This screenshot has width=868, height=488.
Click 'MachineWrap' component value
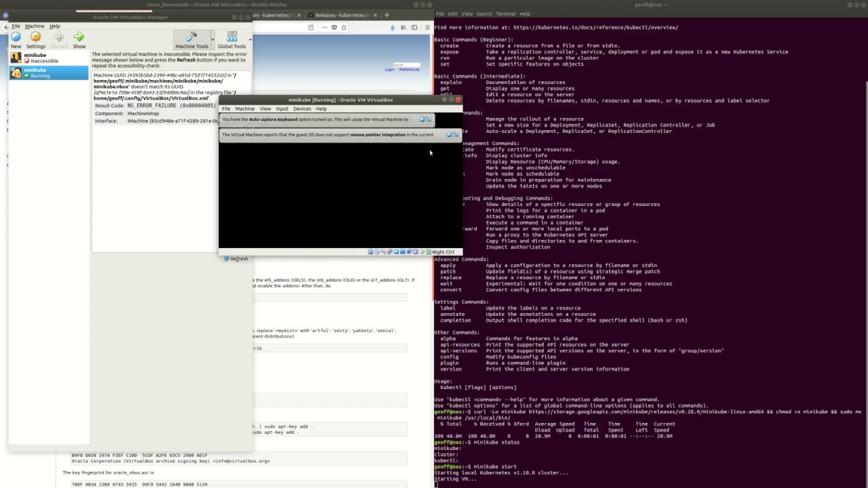(x=143, y=113)
